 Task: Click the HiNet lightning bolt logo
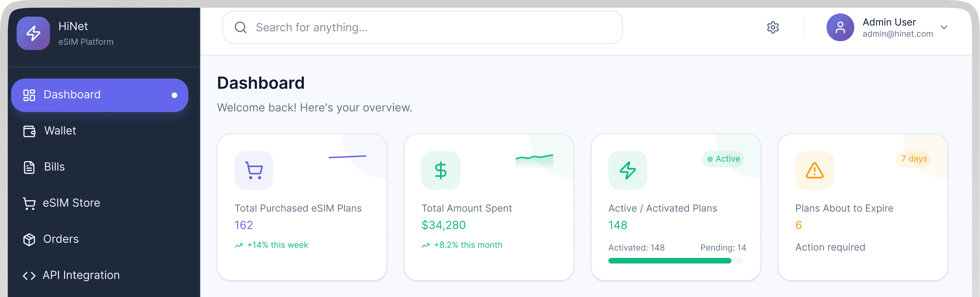coord(33,33)
